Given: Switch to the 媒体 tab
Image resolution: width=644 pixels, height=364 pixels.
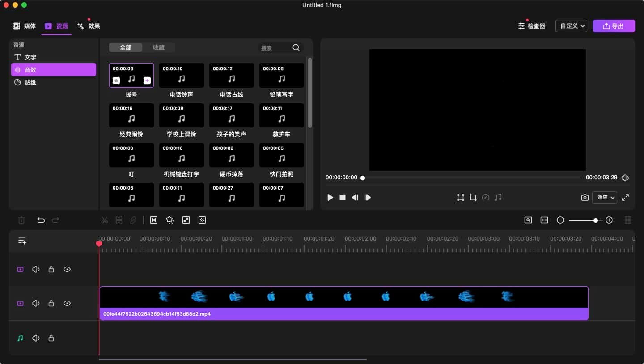Looking at the screenshot, I should click(x=24, y=26).
